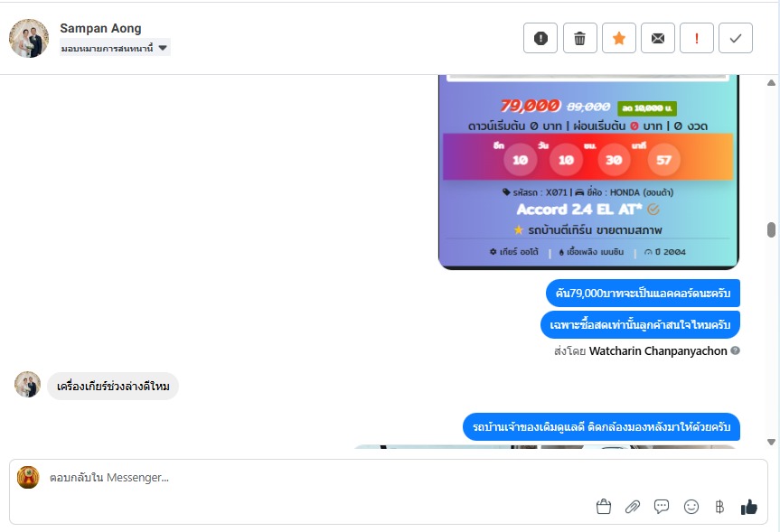Image resolution: width=780 pixels, height=532 pixels.
Task: Mark conversation as unread envelope icon
Action: click(658, 38)
